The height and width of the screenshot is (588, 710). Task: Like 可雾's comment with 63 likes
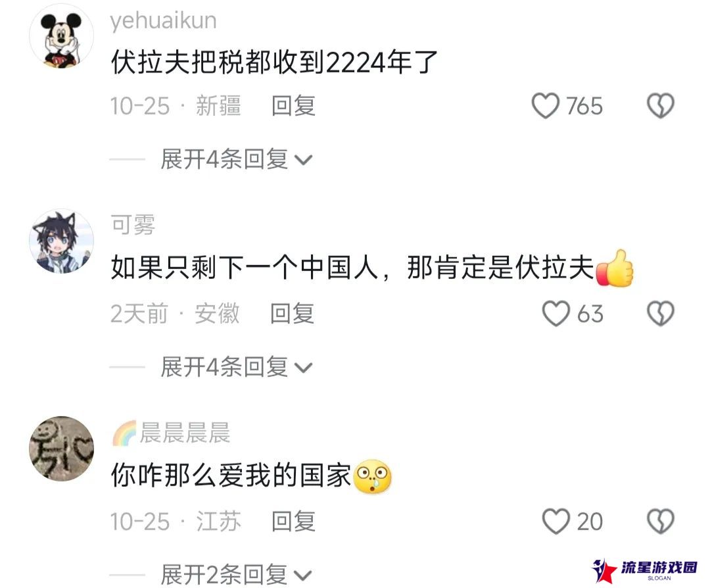coord(556,314)
